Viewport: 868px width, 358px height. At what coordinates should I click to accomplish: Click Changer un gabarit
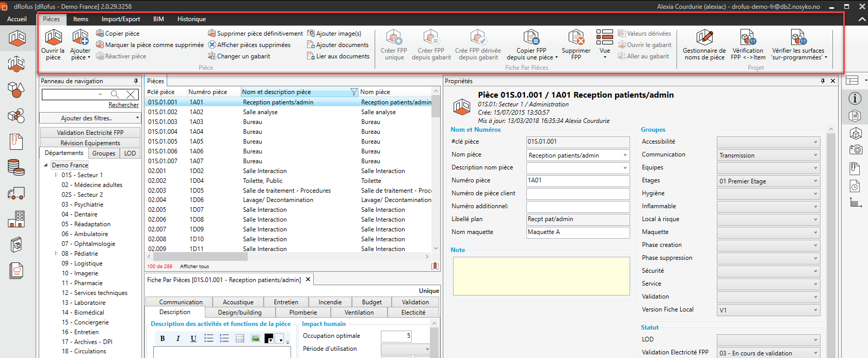(x=239, y=56)
